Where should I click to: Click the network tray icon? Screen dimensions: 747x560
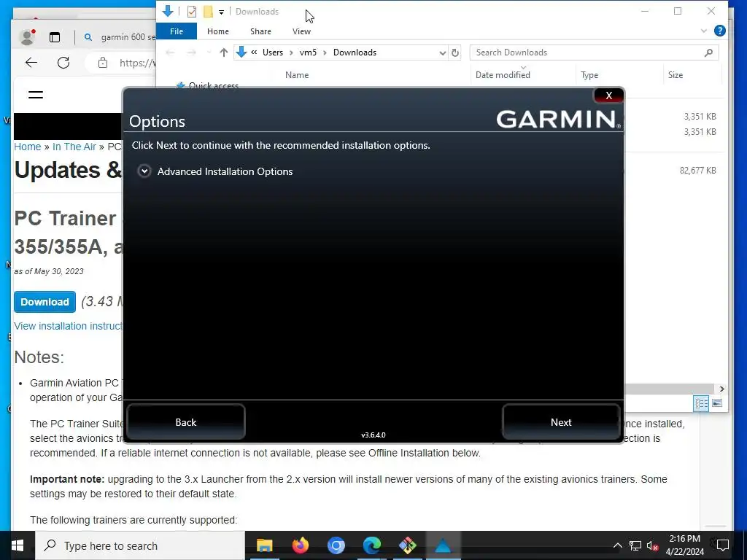coord(635,545)
